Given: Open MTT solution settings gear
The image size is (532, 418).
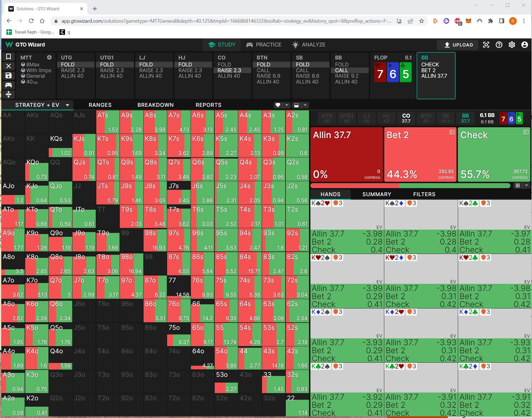Looking at the screenshot, I should coord(49,57).
